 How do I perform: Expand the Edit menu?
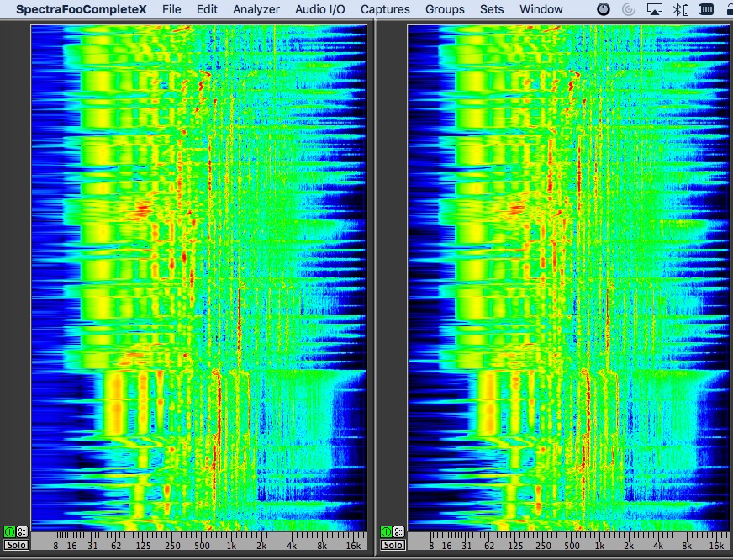[207, 9]
